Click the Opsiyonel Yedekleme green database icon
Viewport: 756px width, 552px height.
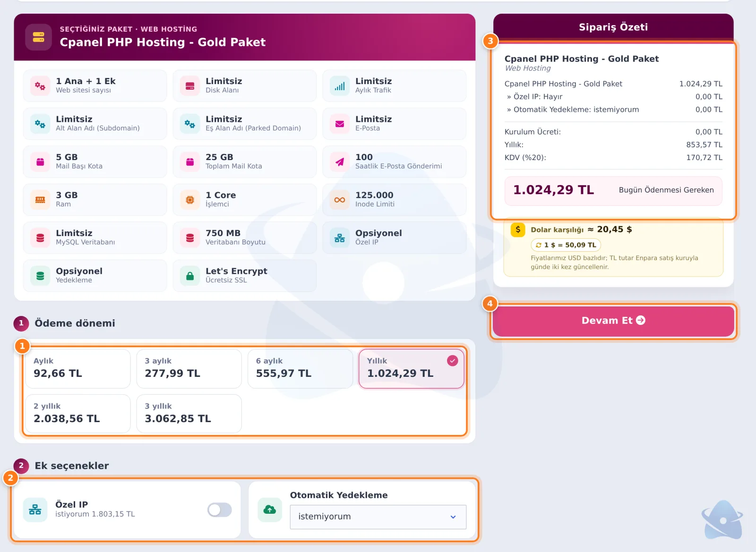(x=40, y=276)
